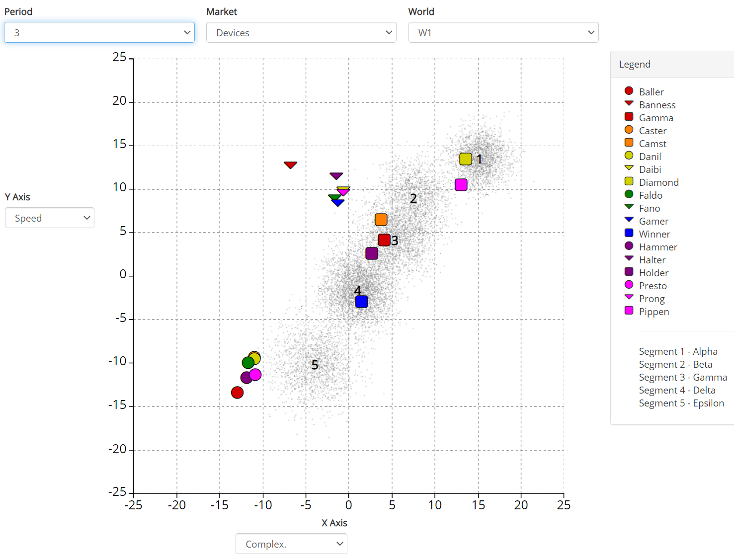The image size is (734, 560).
Task: Select the red triangle marker on the chart
Action: point(290,164)
